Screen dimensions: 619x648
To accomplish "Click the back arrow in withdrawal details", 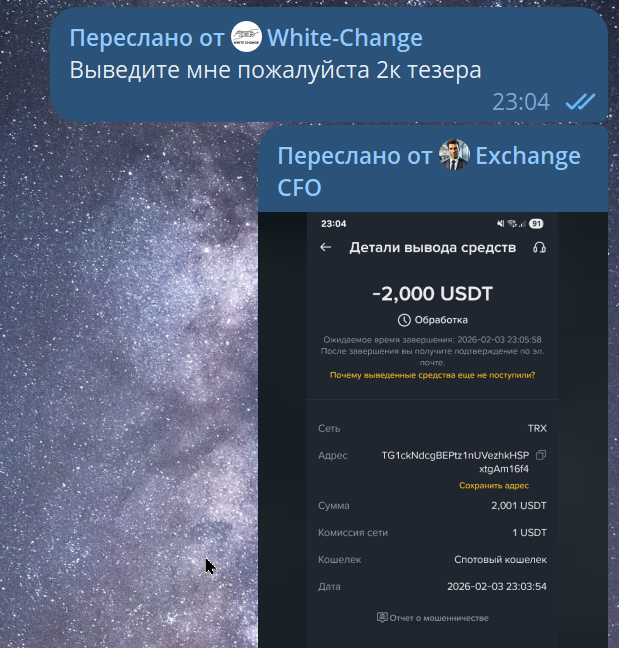I will [x=326, y=247].
